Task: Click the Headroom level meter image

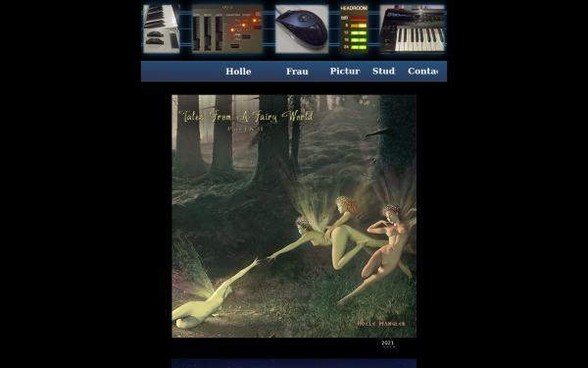Action: (354, 28)
